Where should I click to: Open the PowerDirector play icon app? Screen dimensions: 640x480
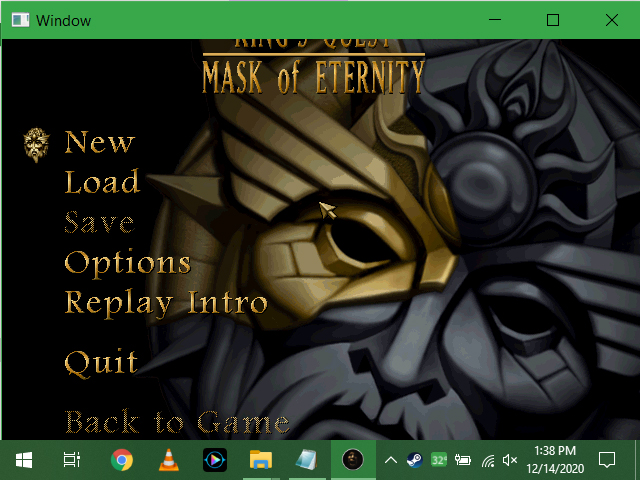tap(215, 460)
